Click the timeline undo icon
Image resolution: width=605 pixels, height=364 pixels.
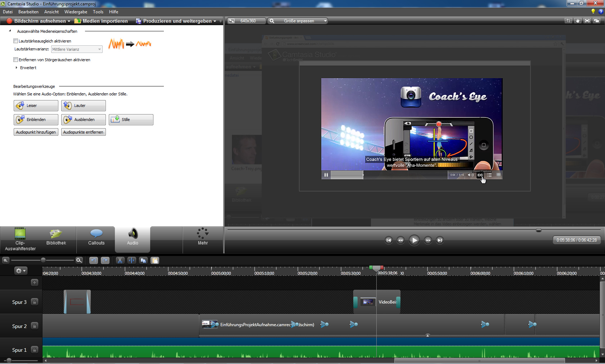tap(93, 260)
